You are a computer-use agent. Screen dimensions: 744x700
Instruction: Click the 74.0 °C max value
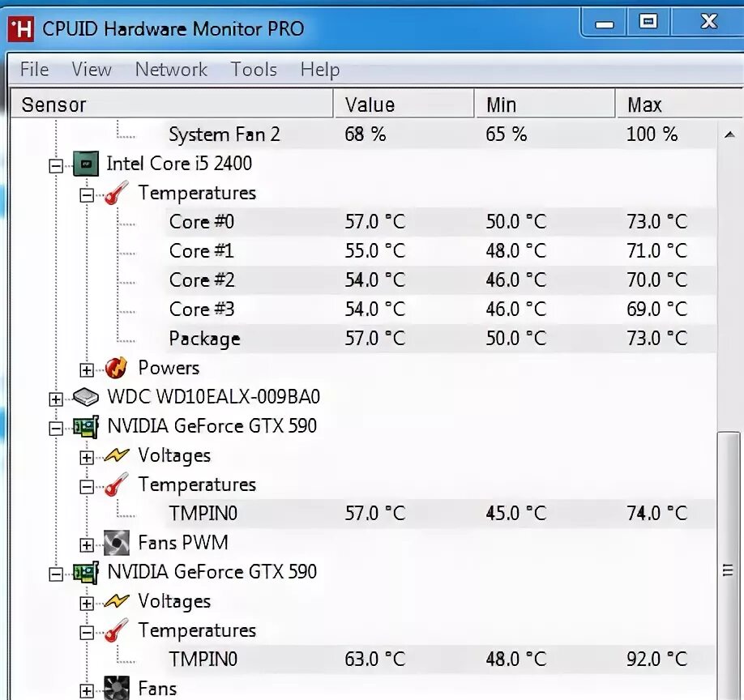coord(657,514)
